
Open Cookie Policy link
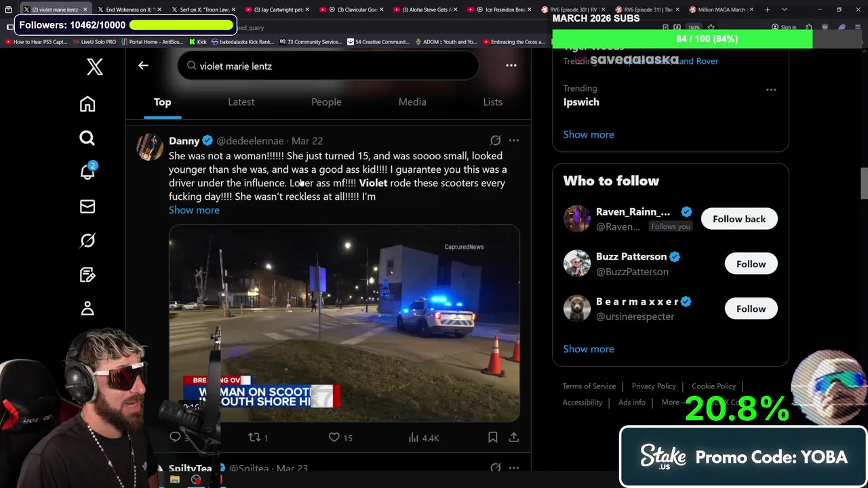pos(713,386)
